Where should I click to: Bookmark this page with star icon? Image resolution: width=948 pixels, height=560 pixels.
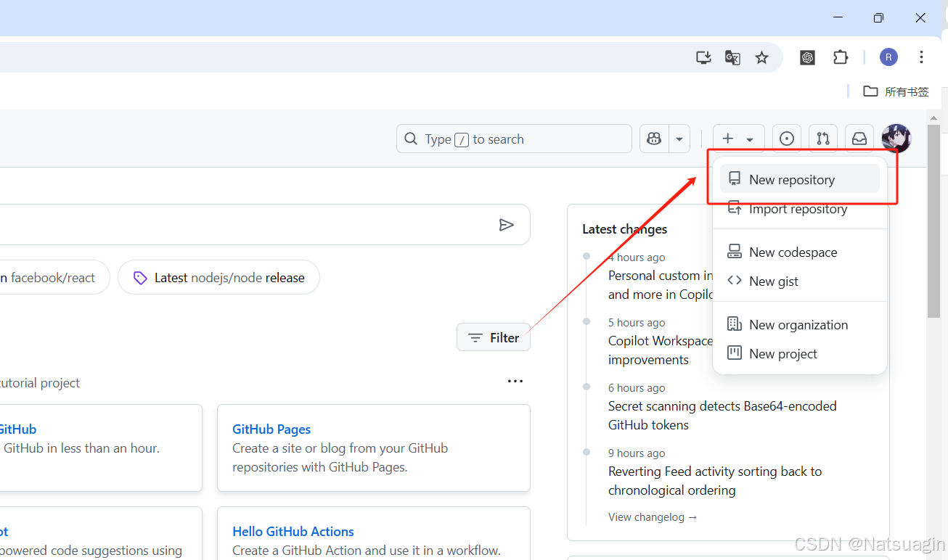pos(761,57)
